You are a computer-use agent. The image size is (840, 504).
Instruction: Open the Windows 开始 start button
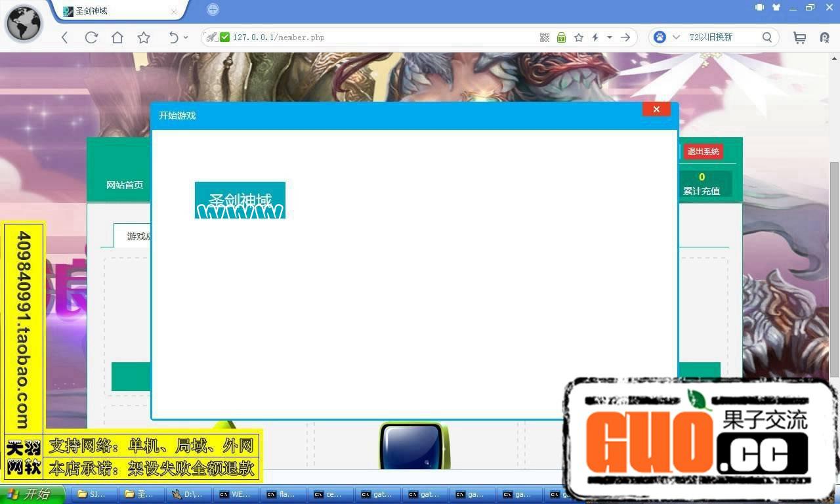[x=32, y=494]
